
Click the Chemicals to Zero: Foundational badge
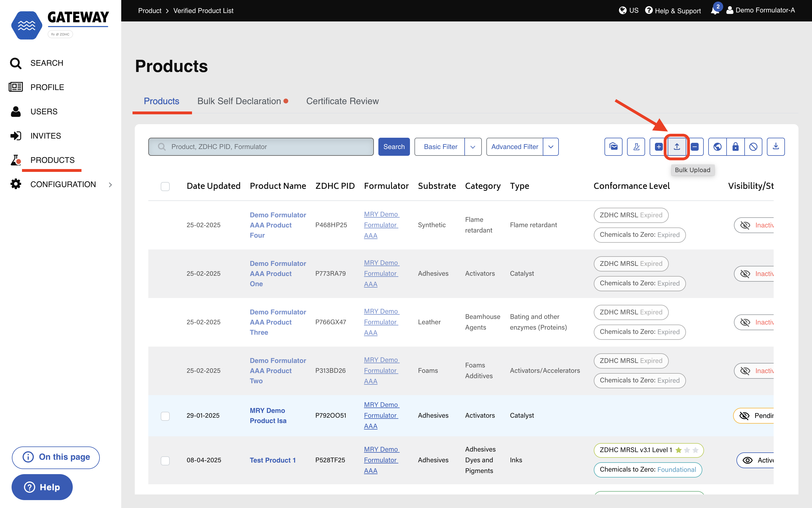[648, 470]
